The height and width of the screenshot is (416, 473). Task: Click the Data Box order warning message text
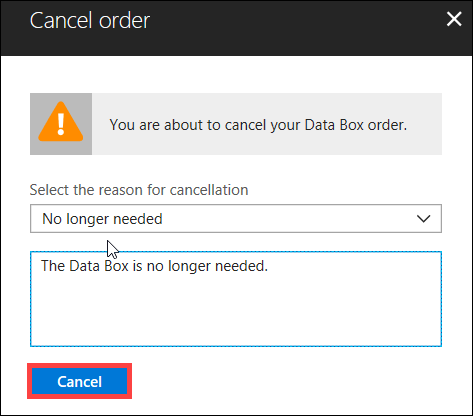258,125
